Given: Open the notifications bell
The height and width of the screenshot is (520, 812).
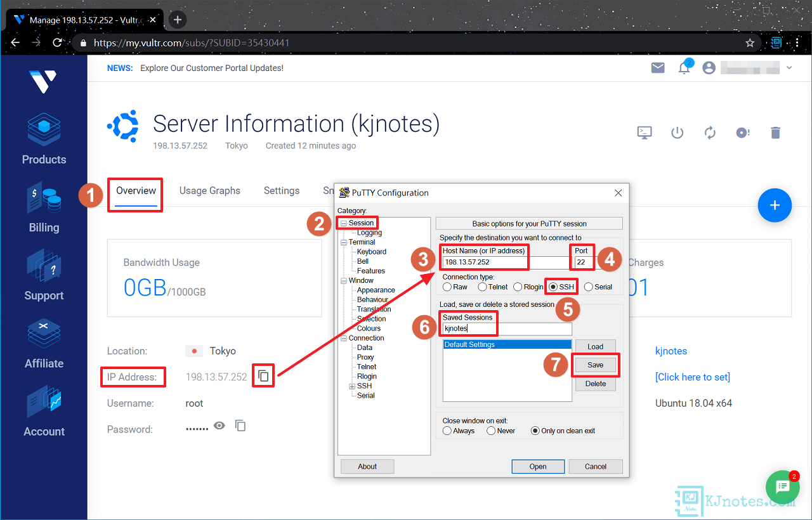Looking at the screenshot, I should coord(684,68).
